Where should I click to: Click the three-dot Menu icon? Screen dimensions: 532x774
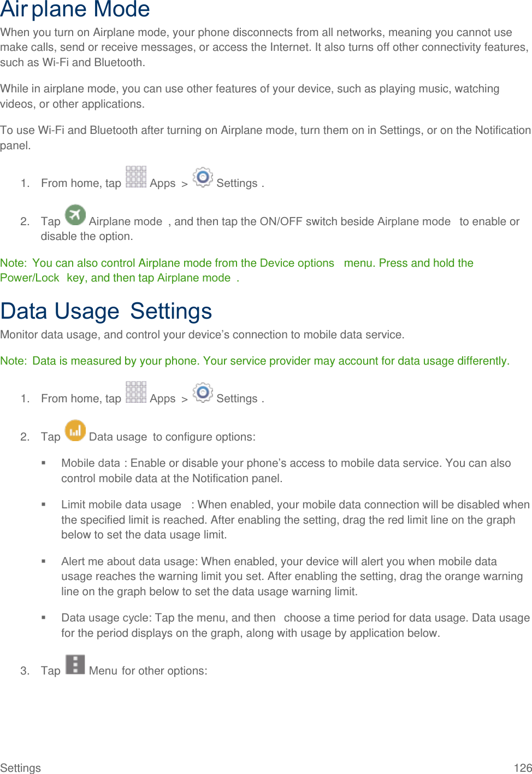[x=75, y=665]
